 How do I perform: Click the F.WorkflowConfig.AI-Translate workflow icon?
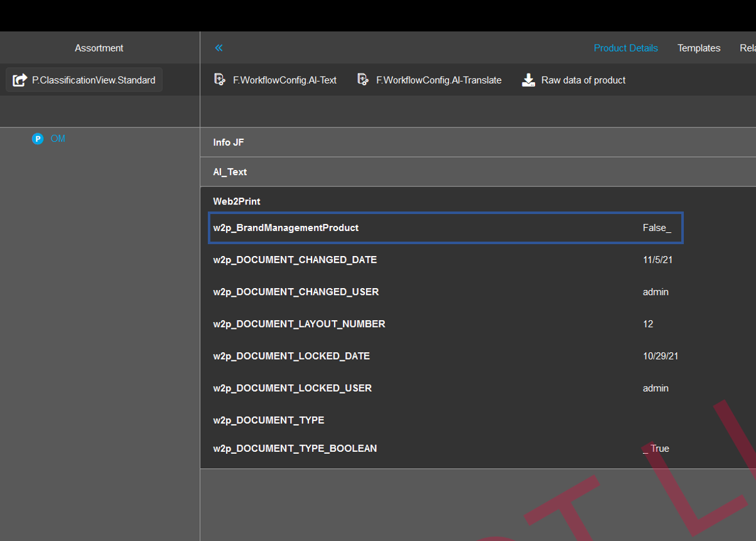(363, 80)
